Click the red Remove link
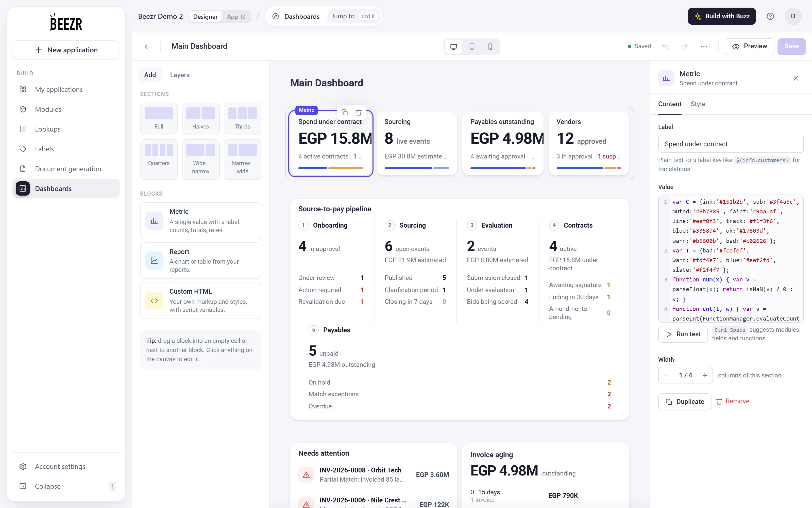The width and height of the screenshot is (812, 508). 733,402
